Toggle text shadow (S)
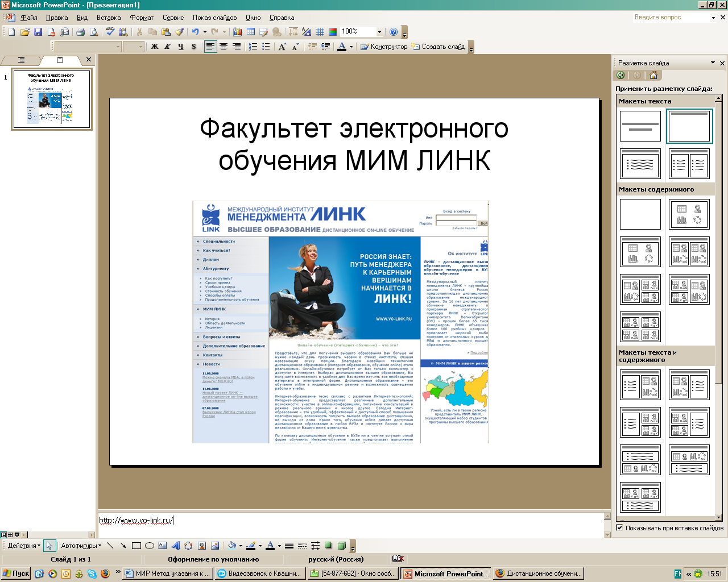 pyautogui.click(x=194, y=47)
